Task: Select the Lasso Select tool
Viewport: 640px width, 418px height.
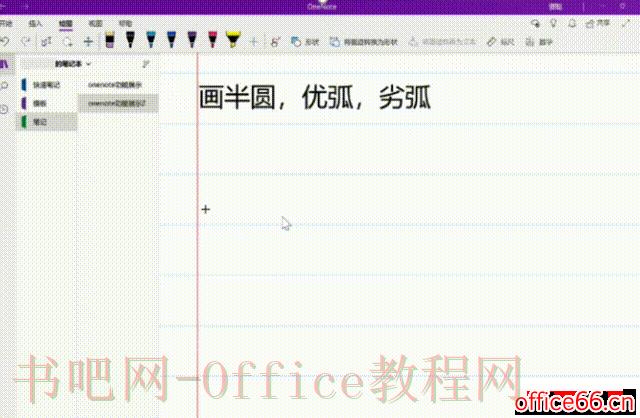Action: [67, 42]
